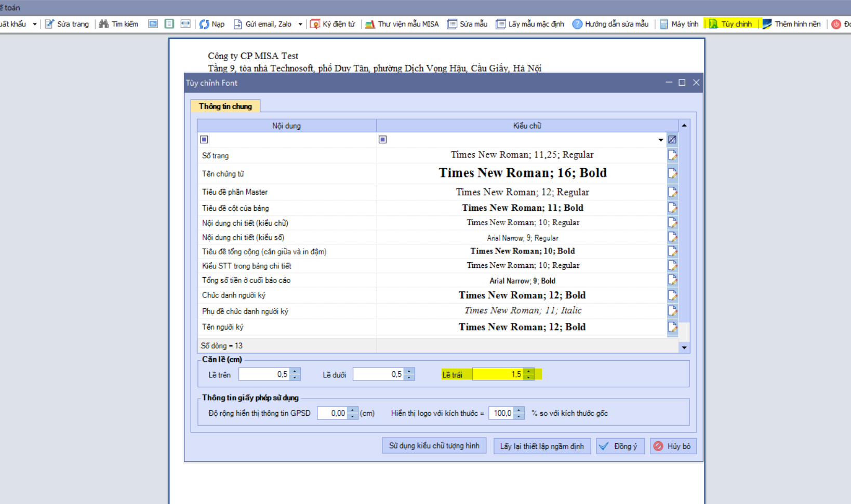Open Thư viện mẫu MISA
This screenshot has width=851, height=504.
pyautogui.click(x=370, y=24)
